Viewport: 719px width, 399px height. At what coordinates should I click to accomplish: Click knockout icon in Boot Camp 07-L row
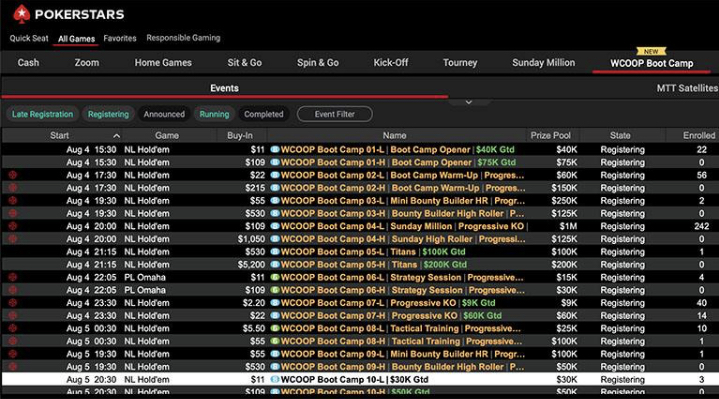(13, 303)
